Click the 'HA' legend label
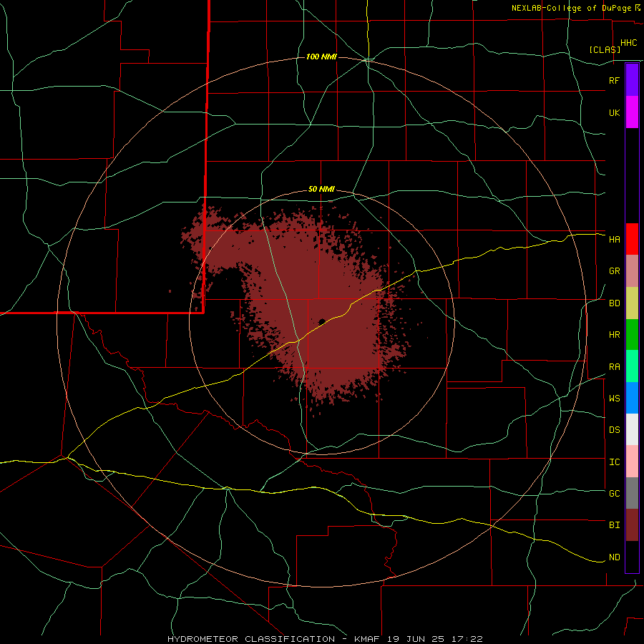This screenshot has width=644, height=644. pos(614,240)
